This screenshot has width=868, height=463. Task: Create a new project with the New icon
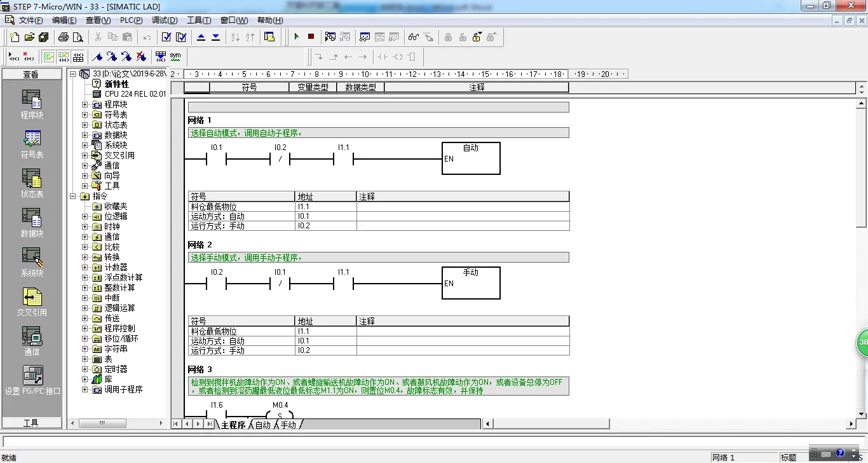point(15,37)
